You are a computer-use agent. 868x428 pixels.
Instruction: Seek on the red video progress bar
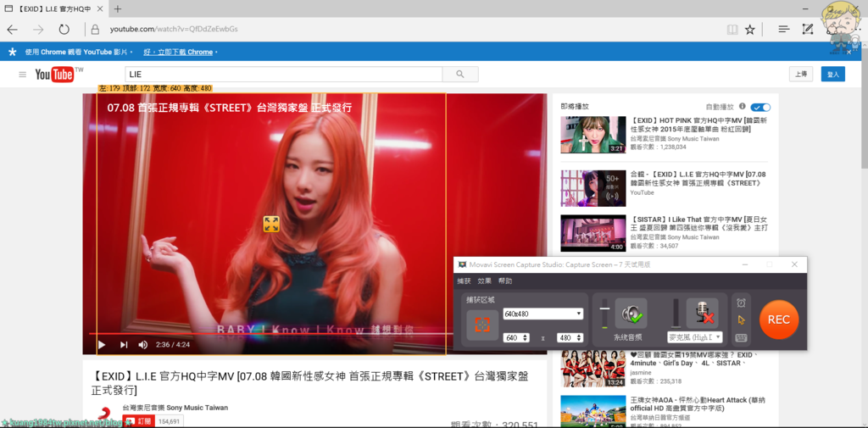pos(271,334)
